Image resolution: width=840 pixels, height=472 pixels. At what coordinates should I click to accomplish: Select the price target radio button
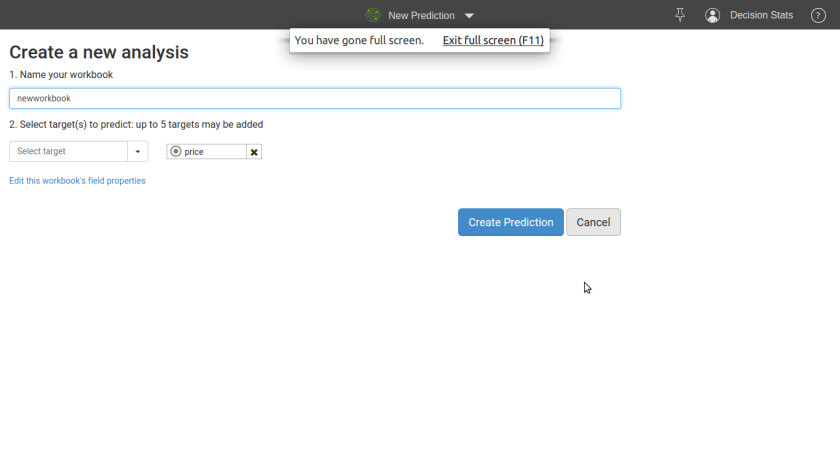(x=176, y=152)
